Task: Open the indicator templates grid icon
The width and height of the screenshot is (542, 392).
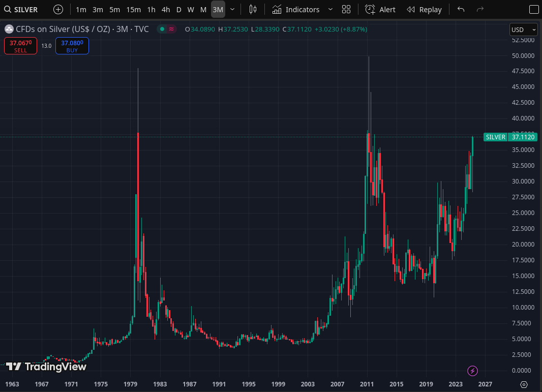Action: [346, 9]
